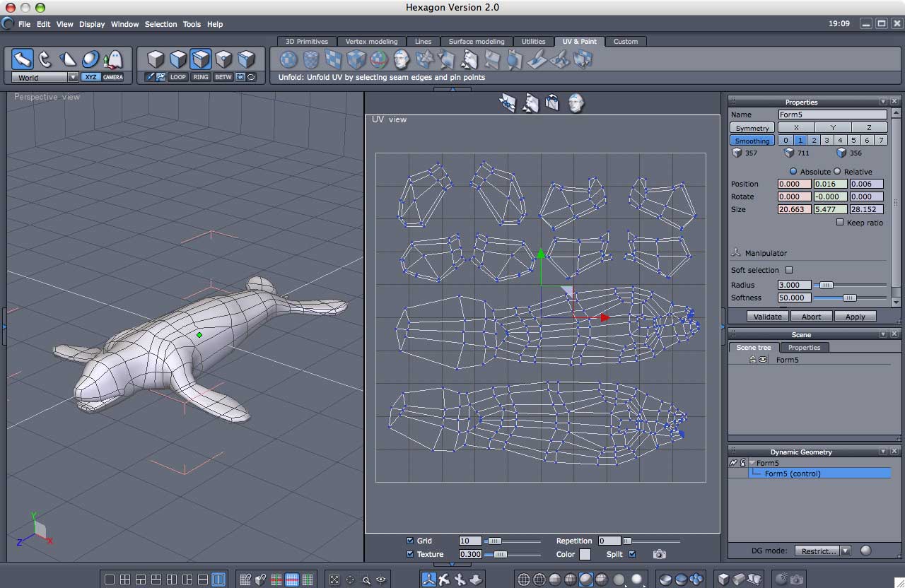Screen dimensions: 905x588
Task: Choose the BETW selection mode
Action: (x=223, y=77)
